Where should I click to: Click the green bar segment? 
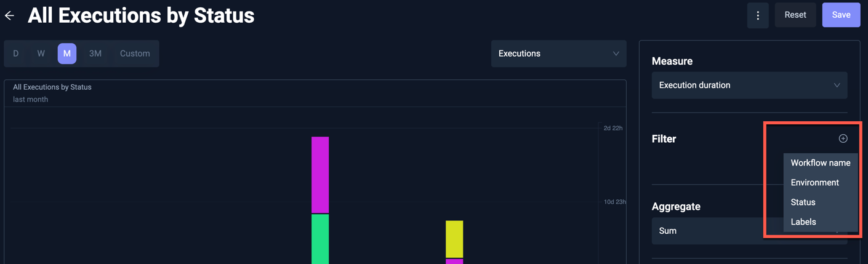320,239
